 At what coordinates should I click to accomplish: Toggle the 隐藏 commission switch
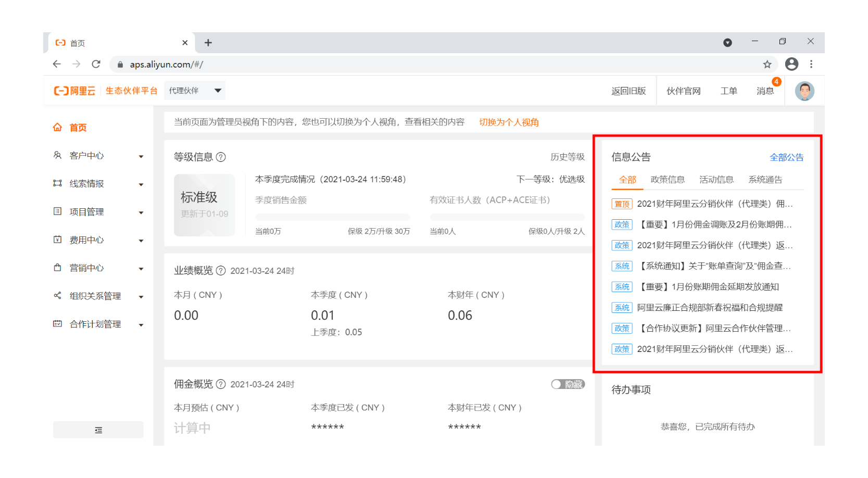coord(568,384)
